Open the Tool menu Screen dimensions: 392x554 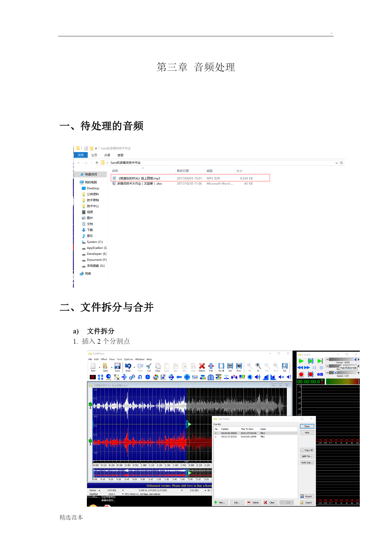119,359
